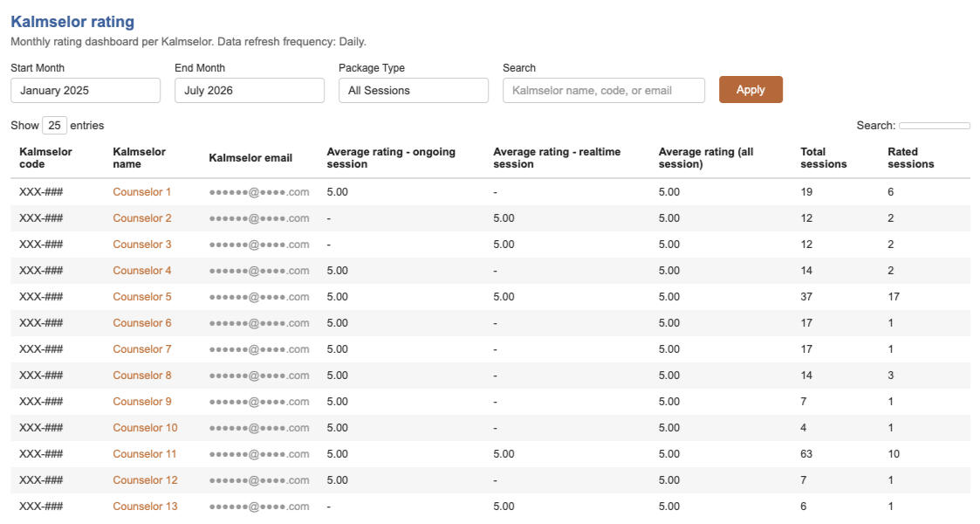This screenshot has width=980, height=524.
Task: Open the Counselor 1 link
Action: [x=142, y=192]
